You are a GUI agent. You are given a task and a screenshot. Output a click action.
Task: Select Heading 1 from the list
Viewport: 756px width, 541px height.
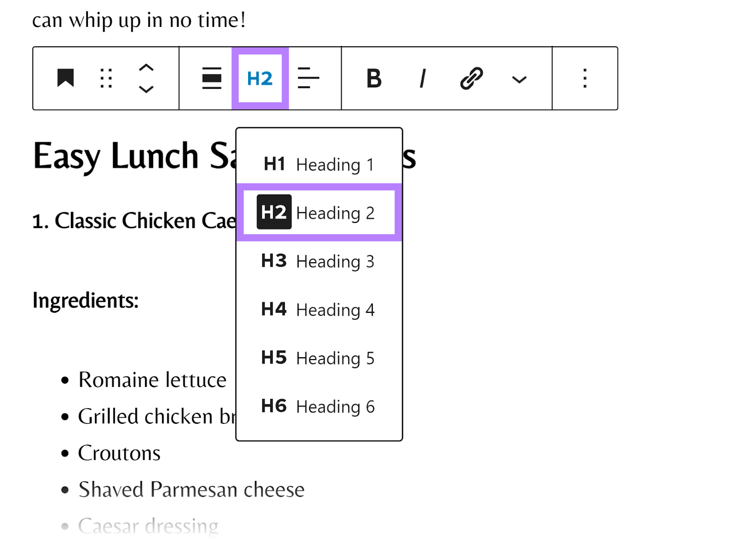click(319, 164)
